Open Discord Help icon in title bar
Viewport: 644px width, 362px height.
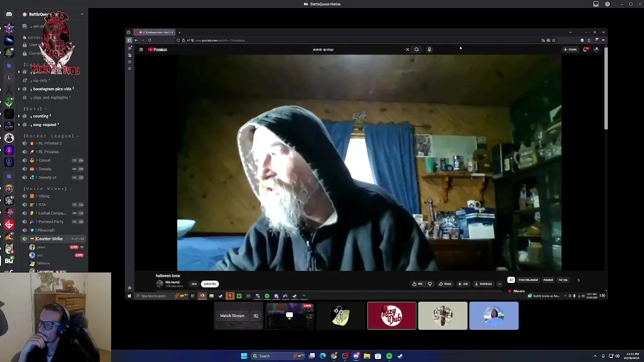(607, 4)
